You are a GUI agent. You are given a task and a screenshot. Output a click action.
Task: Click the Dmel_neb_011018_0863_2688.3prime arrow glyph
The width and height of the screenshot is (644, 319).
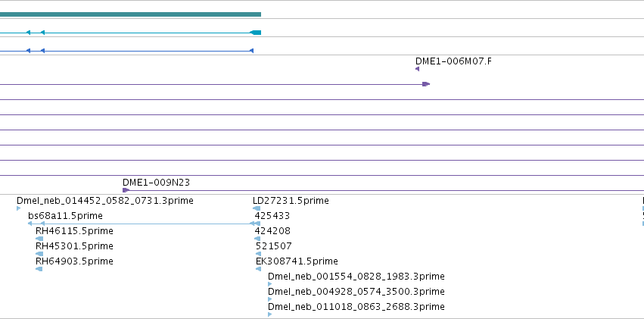click(270, 314)
